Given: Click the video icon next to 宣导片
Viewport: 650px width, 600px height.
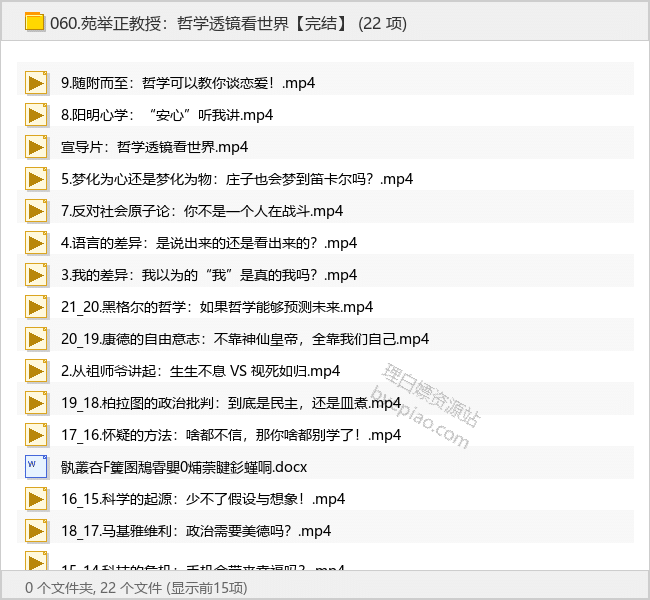Looking at the screenshot, I should point(36,147).
